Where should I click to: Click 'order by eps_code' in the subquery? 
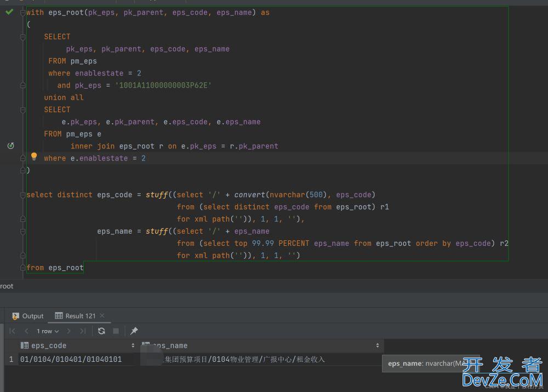453,243
